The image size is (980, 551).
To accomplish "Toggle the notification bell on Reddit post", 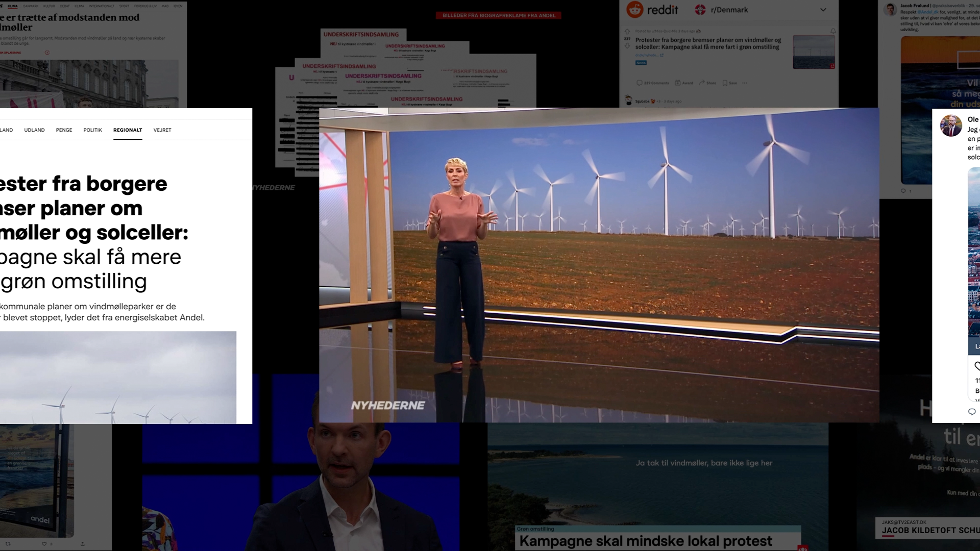I will coord(833,31).
